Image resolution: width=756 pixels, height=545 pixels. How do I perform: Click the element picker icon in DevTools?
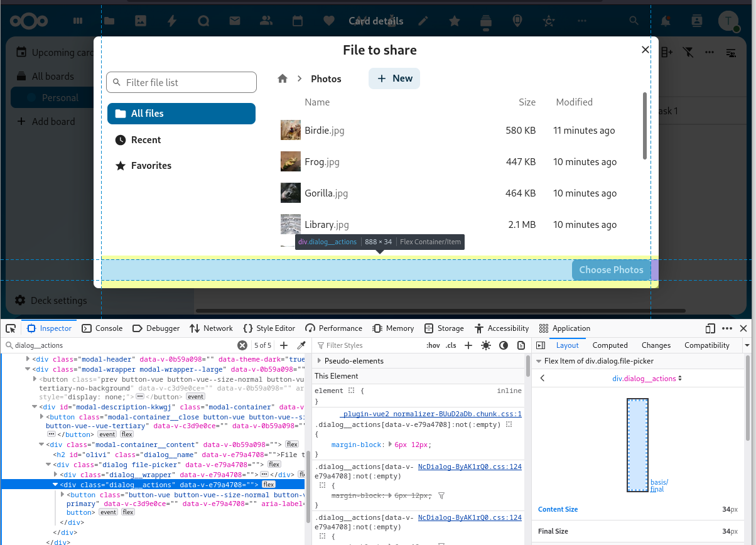point(11,328)
